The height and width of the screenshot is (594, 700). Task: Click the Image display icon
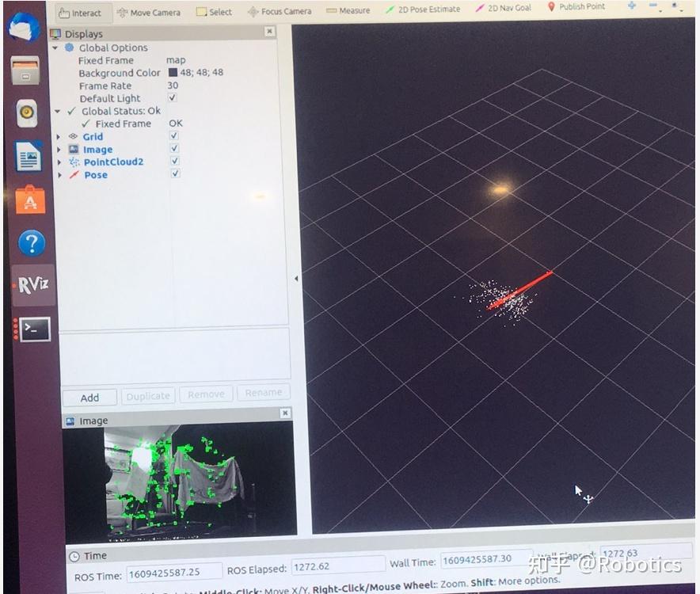click(74, 149)
